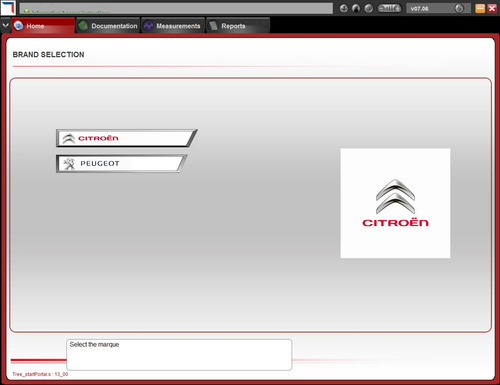The width and height of the screenshot is (500, 385).
Task: Close the application with the red X
Action: [x=492, y=8]
